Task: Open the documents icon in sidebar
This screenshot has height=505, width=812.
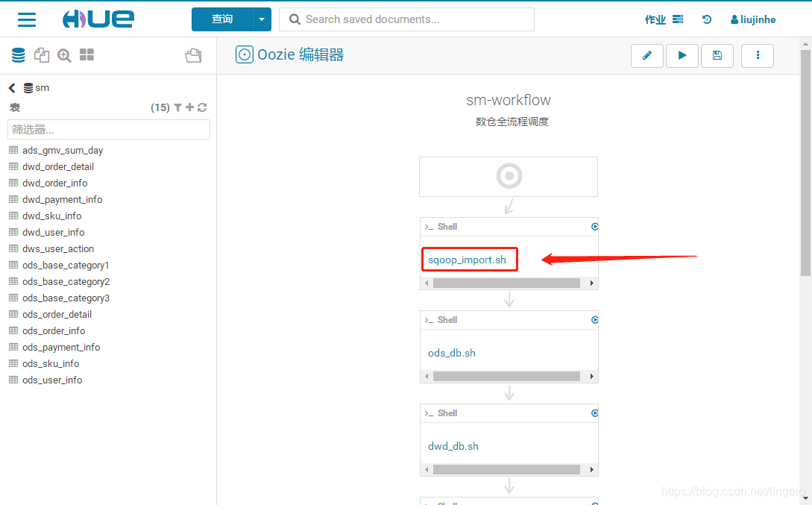Action: click(42, 55)
